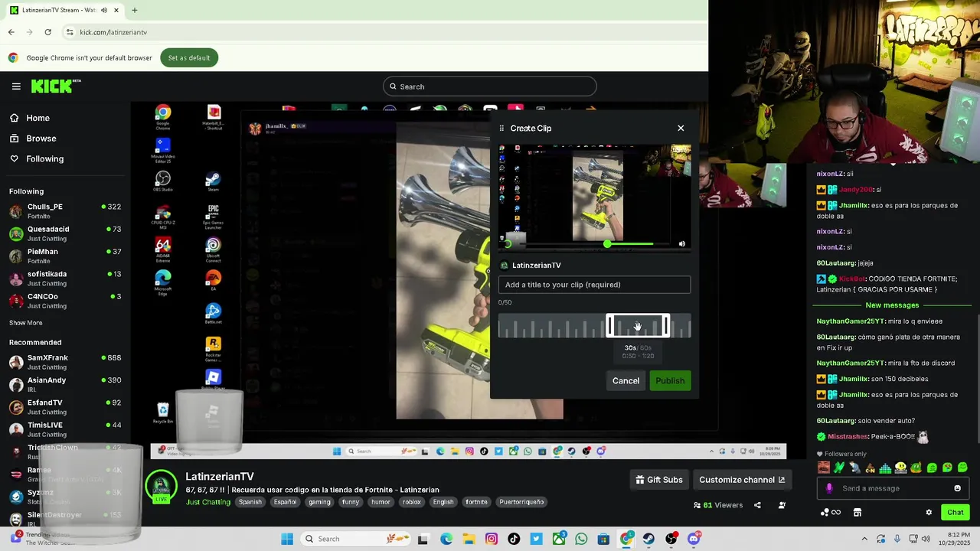Click the clip title input field
Image resolution: width=980 pixels, height=551 pixels.
(594, 285)
